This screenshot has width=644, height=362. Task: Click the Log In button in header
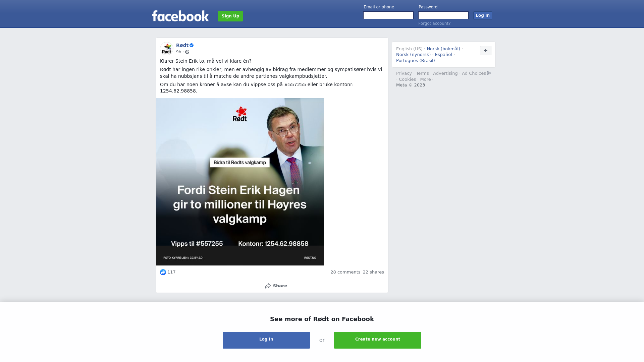coord(483,15)
